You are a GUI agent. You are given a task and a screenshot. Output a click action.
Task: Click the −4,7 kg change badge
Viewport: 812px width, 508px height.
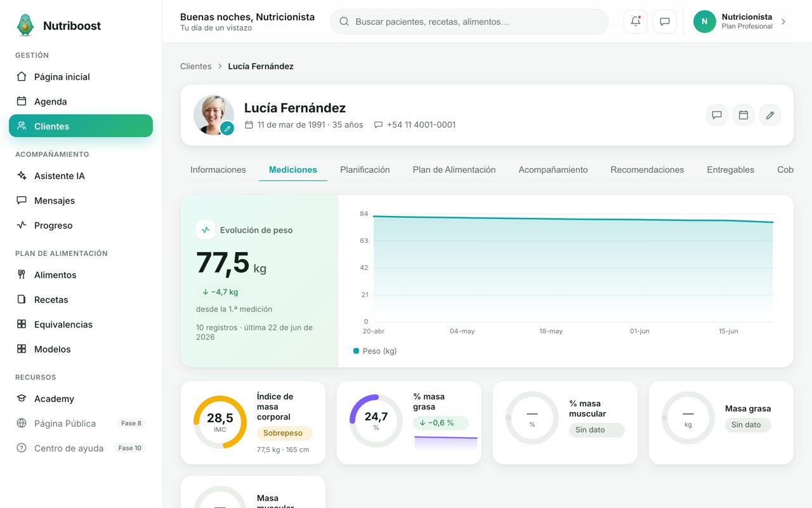click(220, 292)
